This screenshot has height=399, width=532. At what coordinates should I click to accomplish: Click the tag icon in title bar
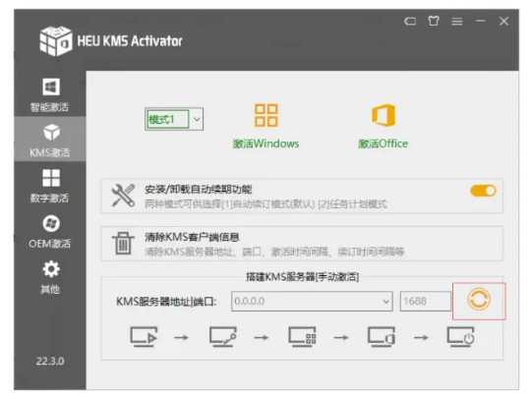click(x=410, y=22)
